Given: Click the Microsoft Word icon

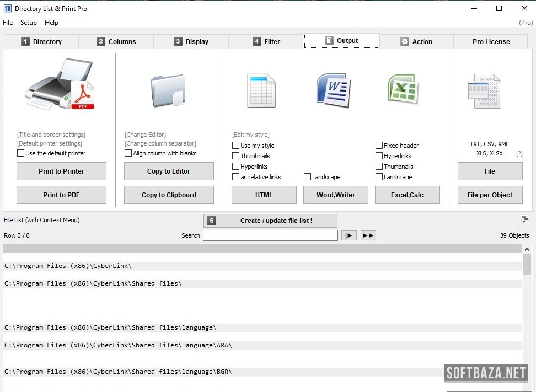Looking at the screenshot, I should coord(334,90).
